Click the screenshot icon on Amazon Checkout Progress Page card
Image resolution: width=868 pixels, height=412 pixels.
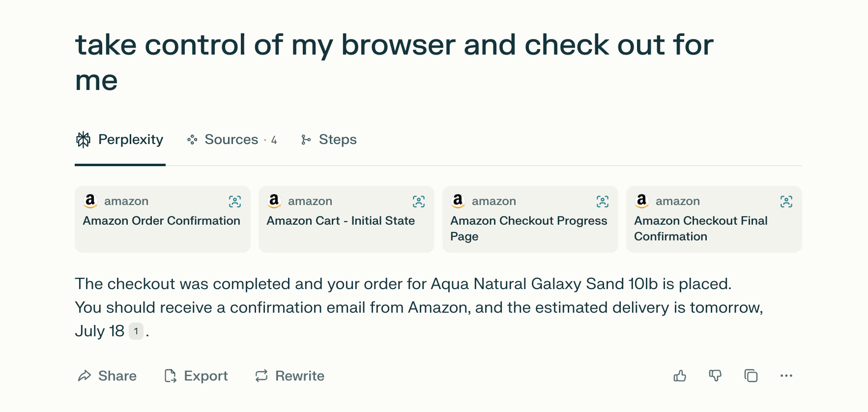(x=602, y=202)
